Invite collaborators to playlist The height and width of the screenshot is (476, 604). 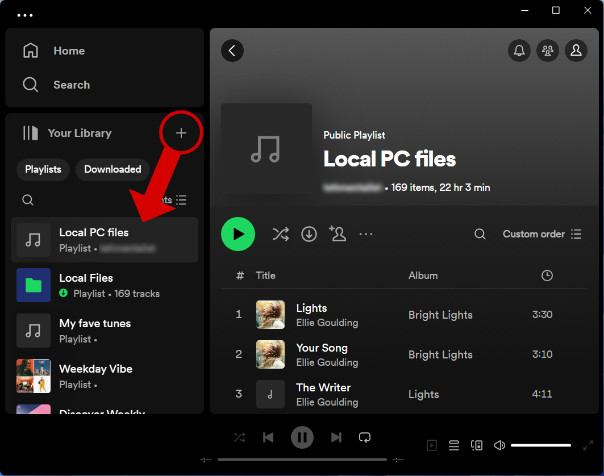(337, 233)
